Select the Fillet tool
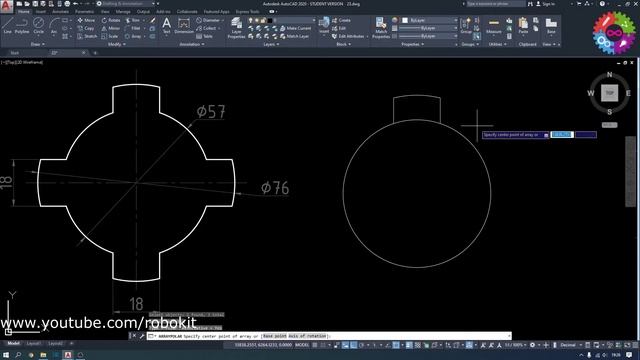The width and height of the screenshot is (640, 360). click(x=133, y=28)
